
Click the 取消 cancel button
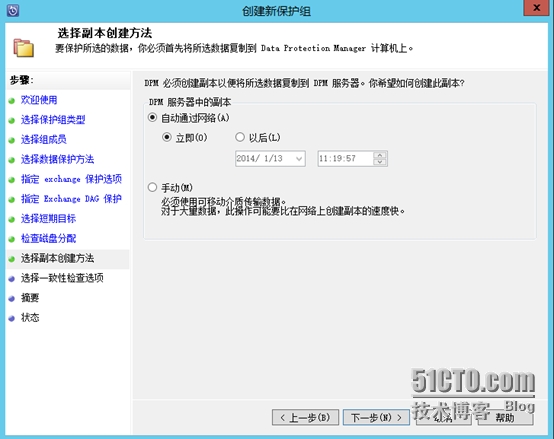(443, 417)
